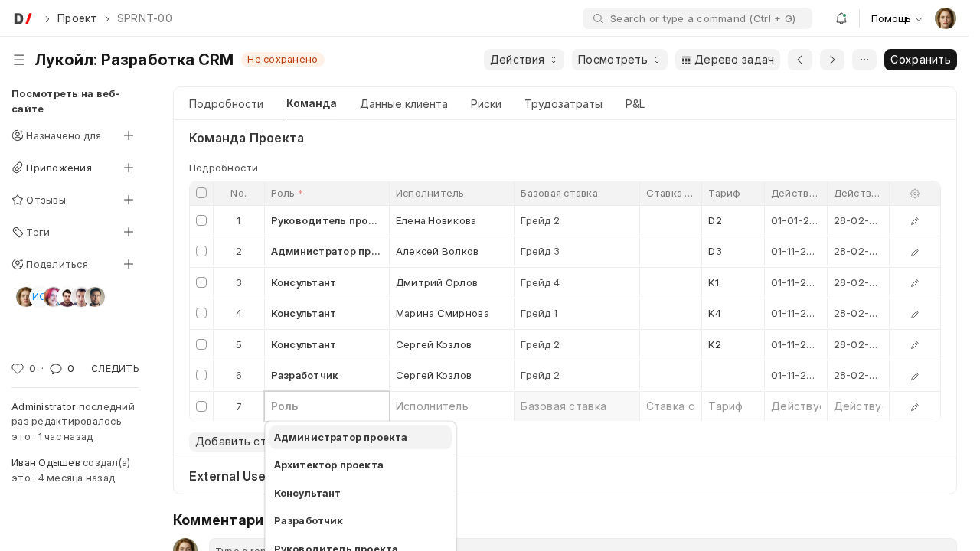980x551 pixels.
Task: Switch to the P&L tab
Action: [x=635, y=104]
